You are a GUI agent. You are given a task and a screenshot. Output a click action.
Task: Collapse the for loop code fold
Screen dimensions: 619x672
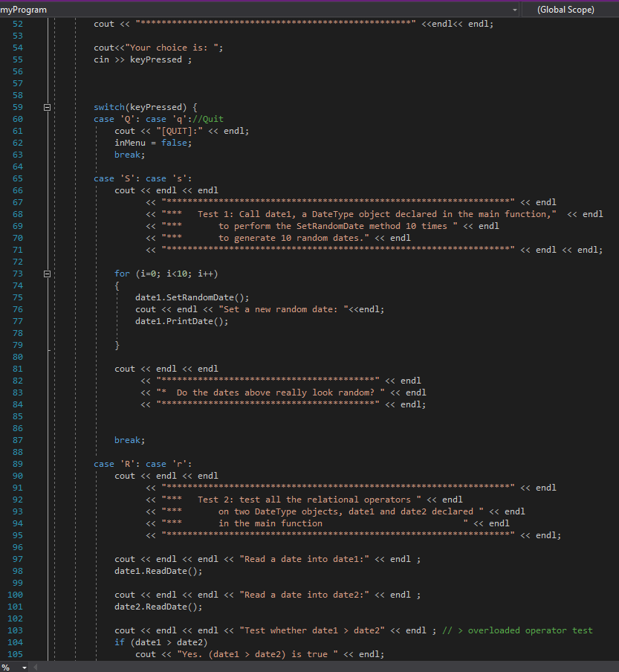click(x=47, y=274)
